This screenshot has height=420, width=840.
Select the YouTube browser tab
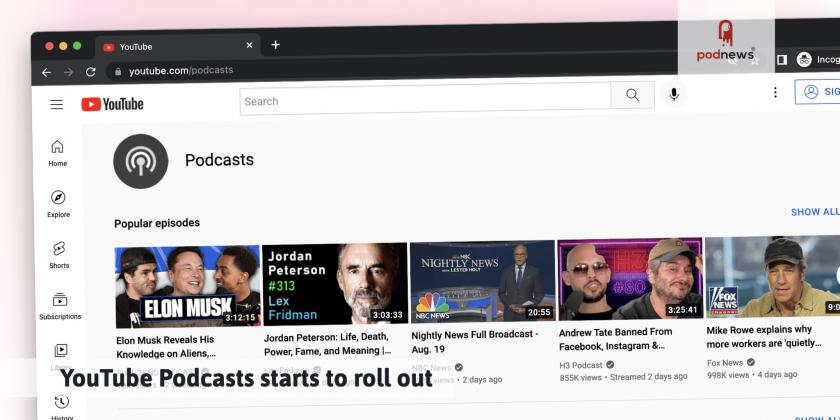pos(177,47)
